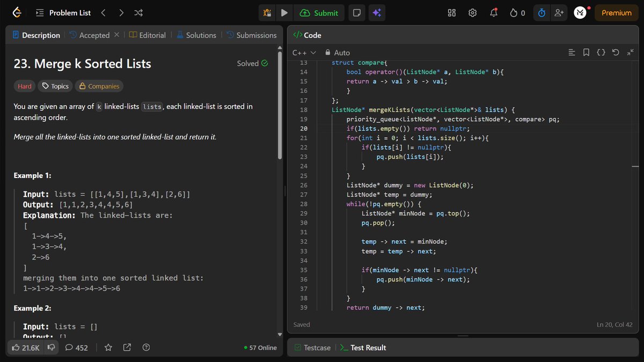Expand the Companies tag
The image size is (644, 362).
click(x=99, y=86)
